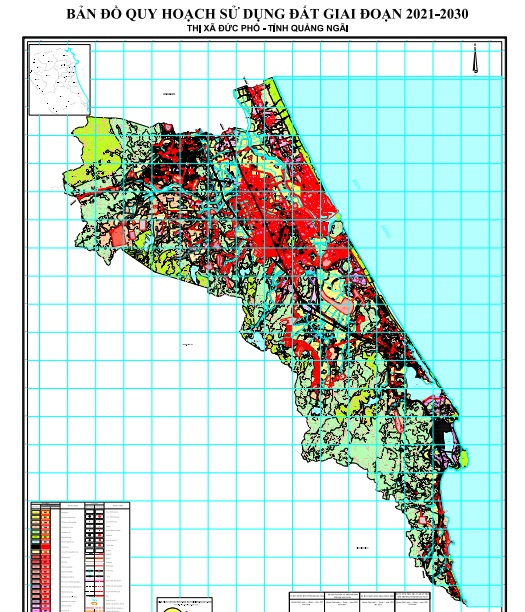Viewport: 525px width, 612px height.
Task: Click the yellow circle diagram at bottom
Action: coord(173,610)
